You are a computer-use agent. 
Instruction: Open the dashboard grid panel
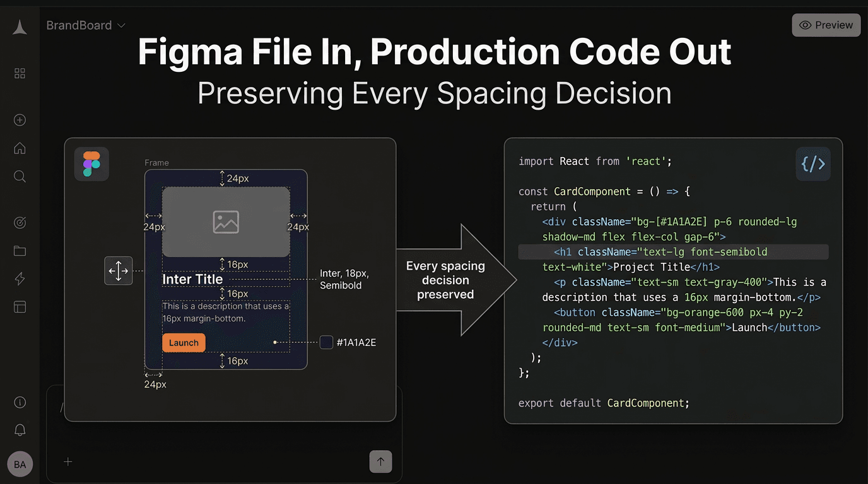click(x=20, y=73)
